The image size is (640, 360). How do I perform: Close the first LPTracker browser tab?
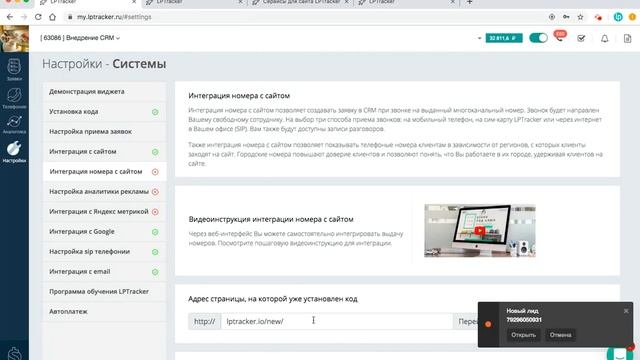click(x=134, y=2)
